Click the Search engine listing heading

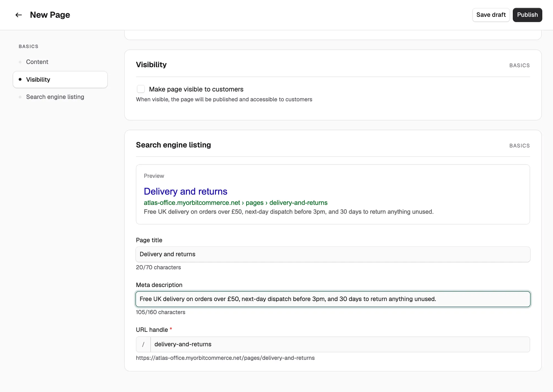(173, 145)
